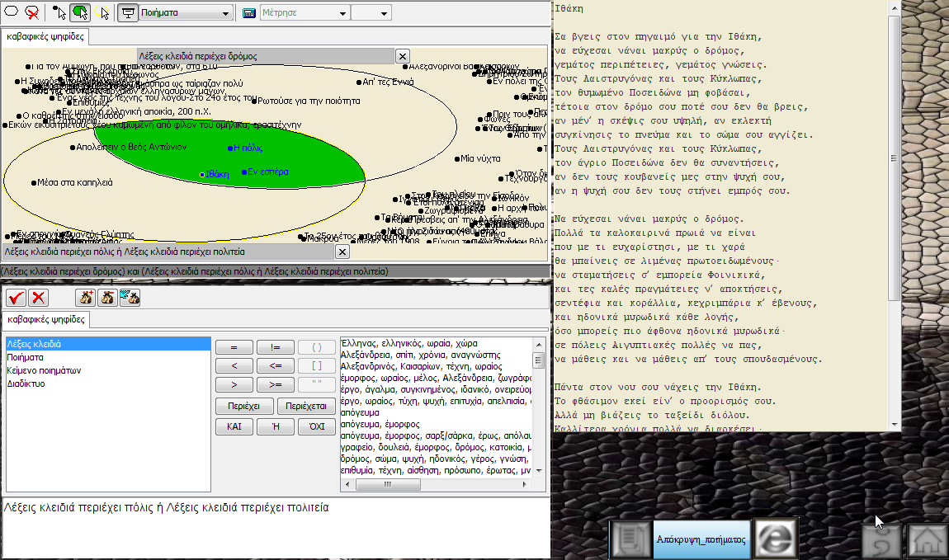Close the 'περιέχει δρόμος' query label

click(x=403, y=56)
